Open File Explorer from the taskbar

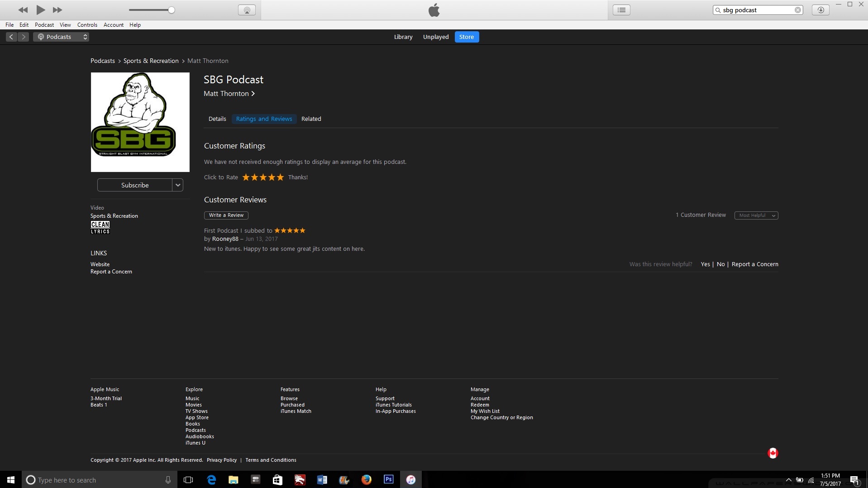click(234, 480)
